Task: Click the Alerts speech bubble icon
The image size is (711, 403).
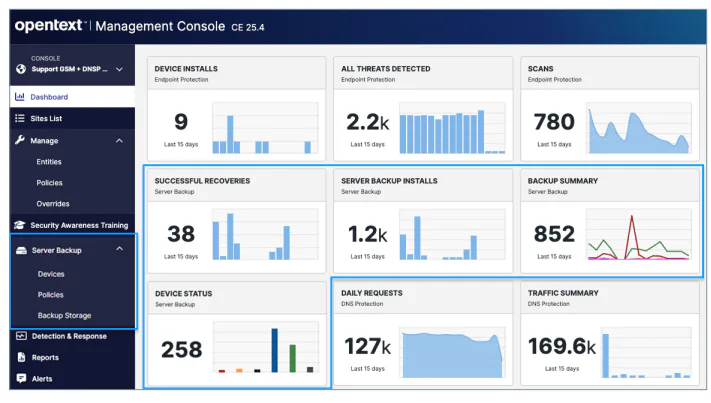Action: tap(21, 378)
